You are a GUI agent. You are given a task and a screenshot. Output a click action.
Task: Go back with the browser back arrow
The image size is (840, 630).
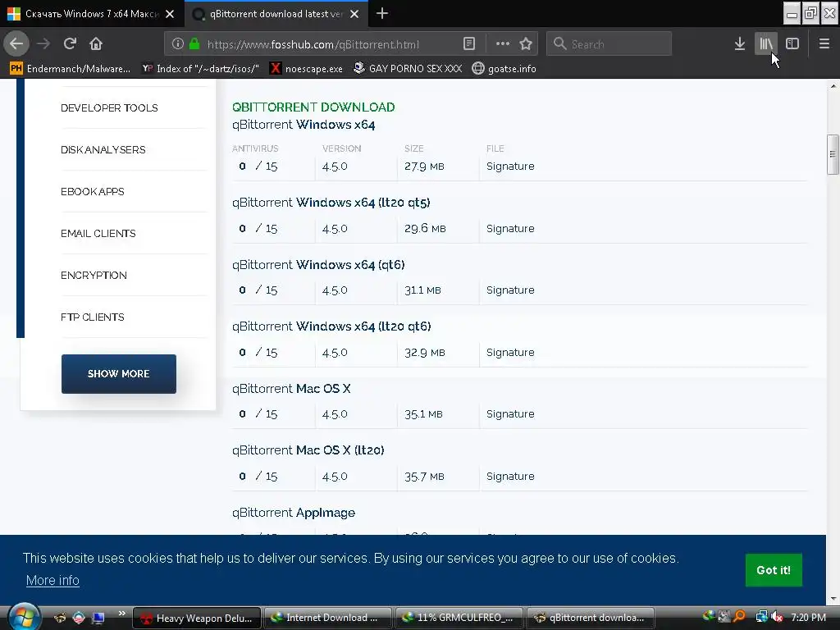click(16, 44)
